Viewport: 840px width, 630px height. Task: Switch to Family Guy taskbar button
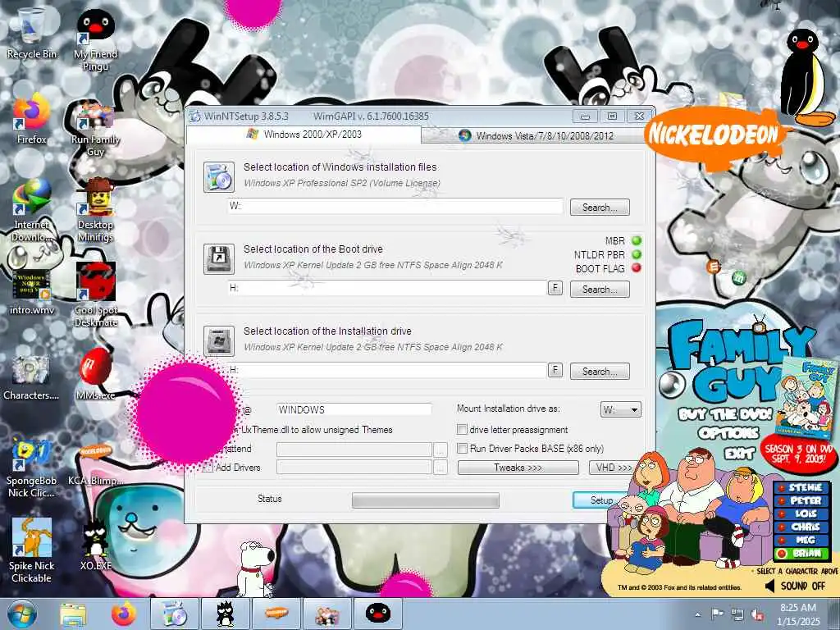click(326, 614)
